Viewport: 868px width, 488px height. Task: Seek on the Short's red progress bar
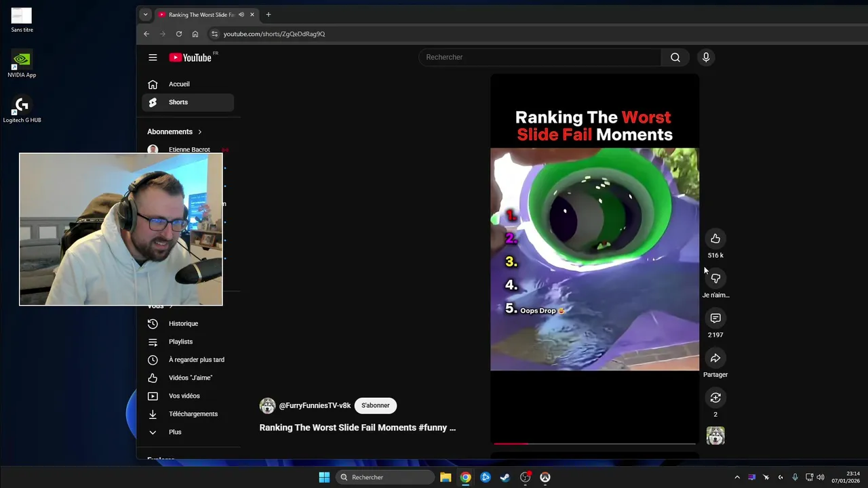(x=595, y=443)
